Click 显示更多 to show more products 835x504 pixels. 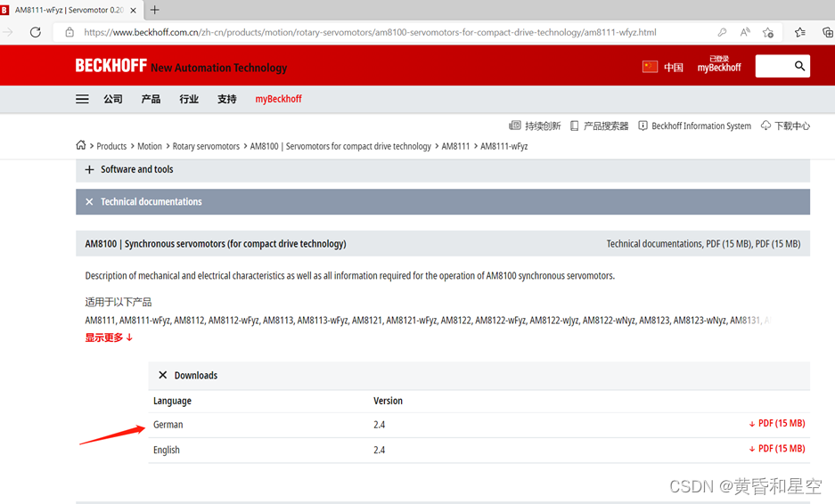point(109,337)
